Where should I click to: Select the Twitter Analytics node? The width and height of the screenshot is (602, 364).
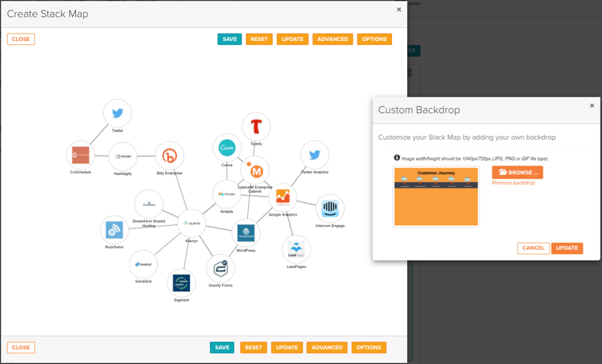315,155
